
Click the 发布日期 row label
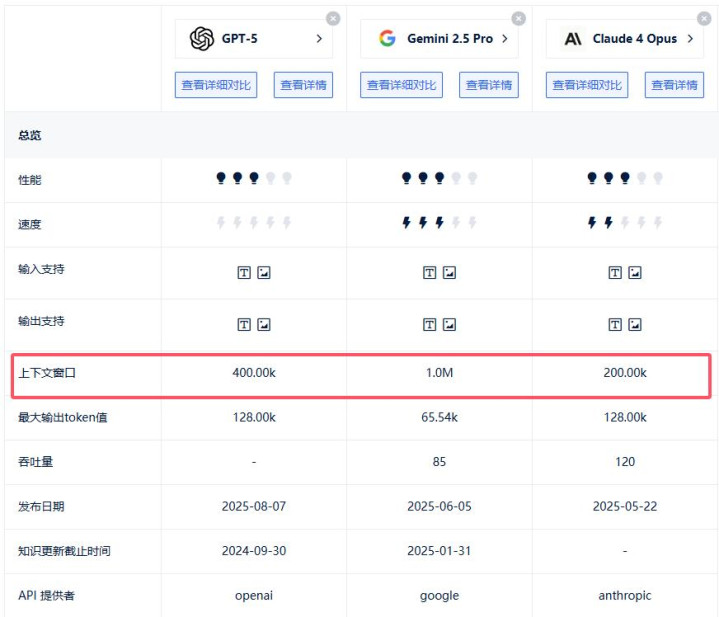click(41, 507)
